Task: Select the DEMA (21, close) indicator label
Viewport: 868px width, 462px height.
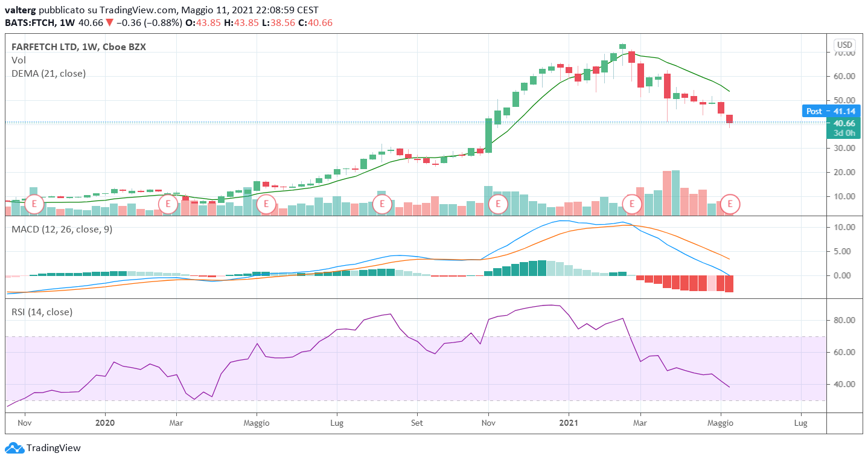Action: tap(49, 74)
